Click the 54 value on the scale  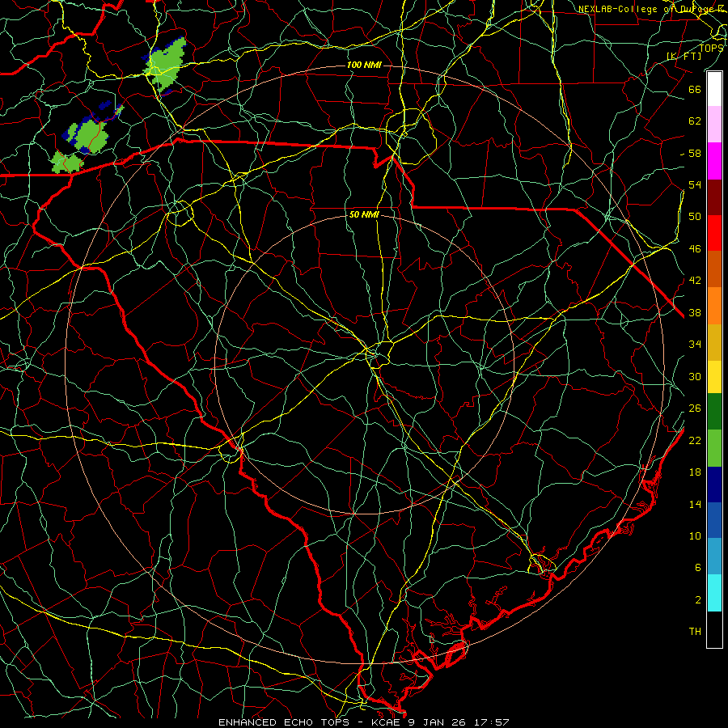pyautogui.click(x=695, y=184)
